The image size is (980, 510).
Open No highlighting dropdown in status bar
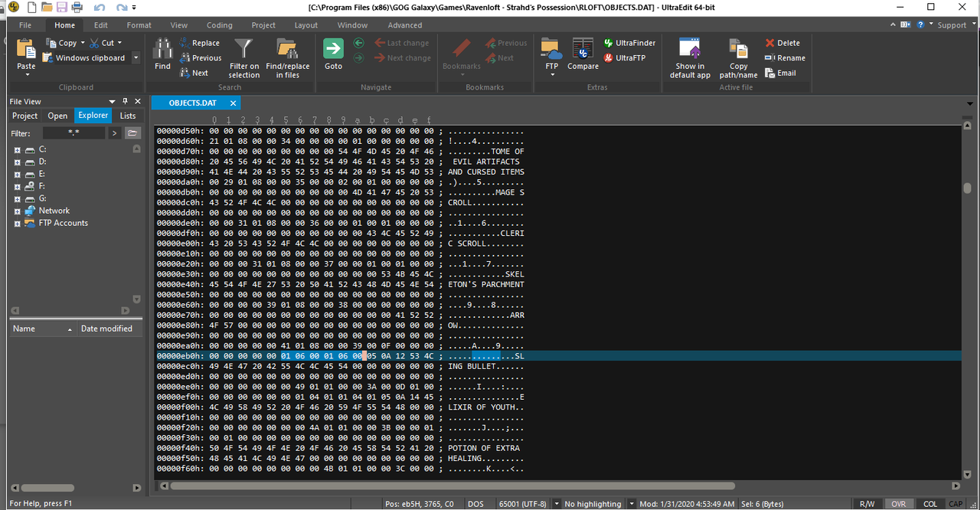tap(632, 504)
